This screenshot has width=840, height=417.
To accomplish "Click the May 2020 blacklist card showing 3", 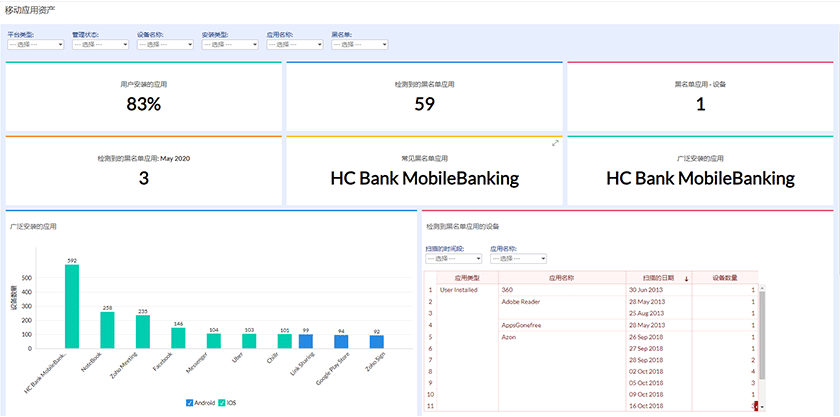I will [x=144, y=170].
